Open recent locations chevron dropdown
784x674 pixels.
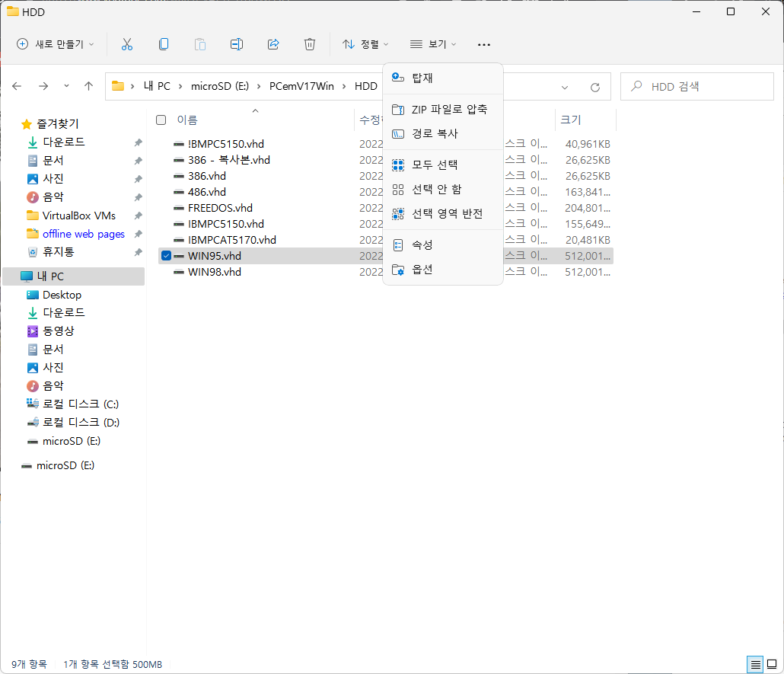(66, 86)
